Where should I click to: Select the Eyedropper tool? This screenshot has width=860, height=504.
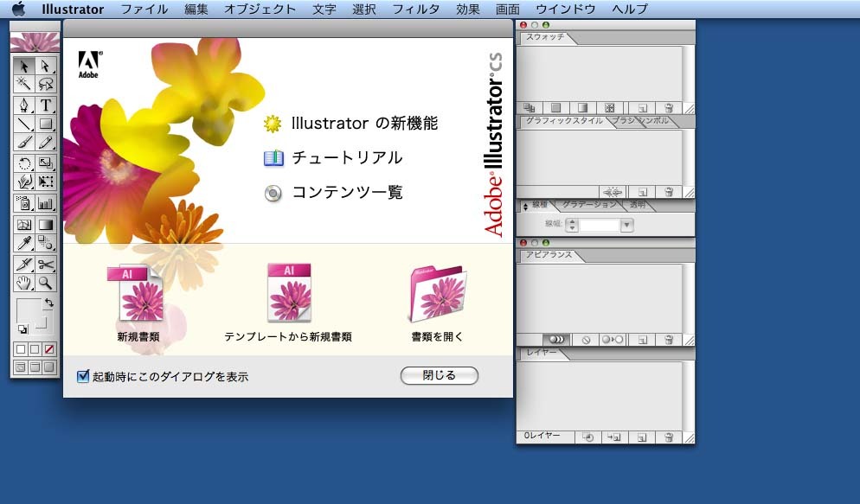24,243
